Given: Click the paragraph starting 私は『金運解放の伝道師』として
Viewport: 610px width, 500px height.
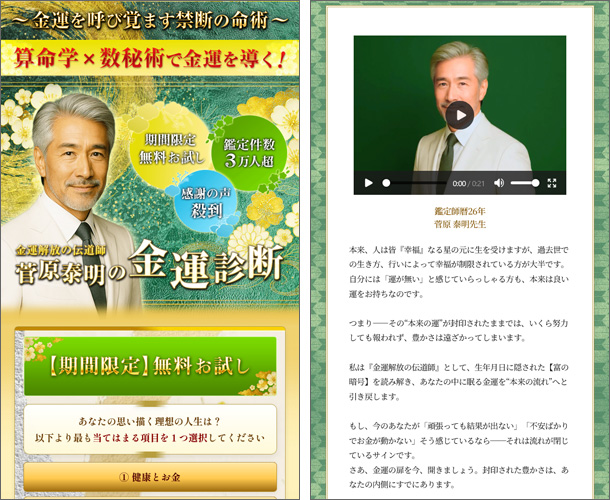Looking at the screenshot, I should 459,382.
